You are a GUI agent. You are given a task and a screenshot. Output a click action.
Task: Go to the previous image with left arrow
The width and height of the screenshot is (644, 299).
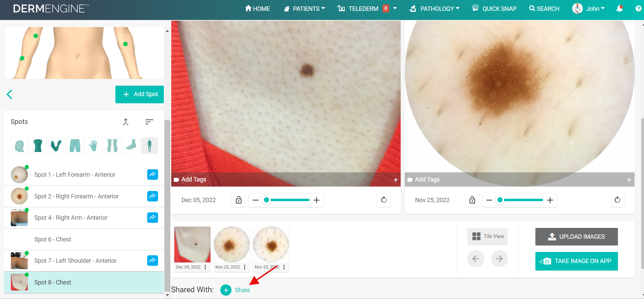click(x=476, y=259)
